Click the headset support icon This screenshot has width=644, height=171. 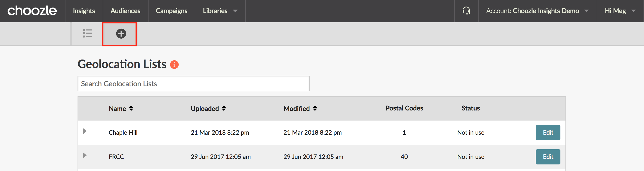pos(466,11)
